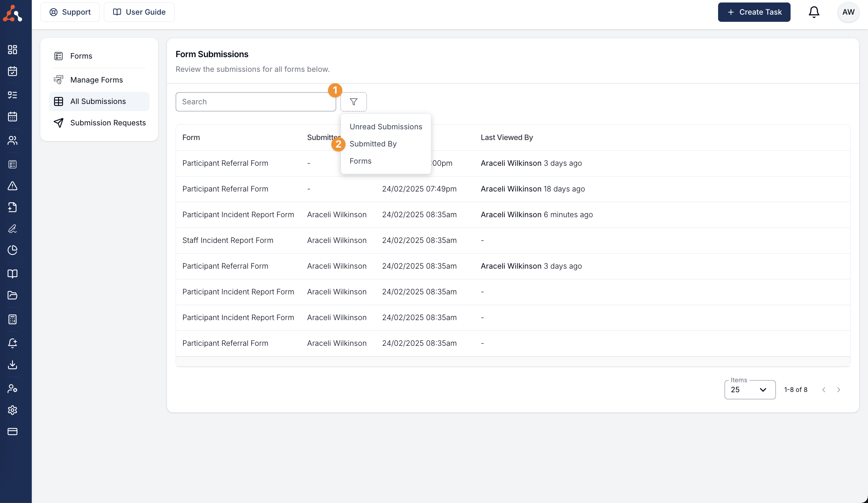Image resolution: width=868 pixels, height=503 pixels.
Task: Open the folder sidebar icon
Action: (12, 295)
